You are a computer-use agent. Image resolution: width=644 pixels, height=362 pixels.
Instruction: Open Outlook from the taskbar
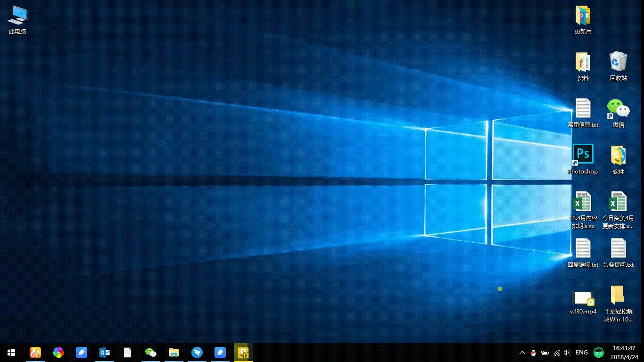[105, 353]
